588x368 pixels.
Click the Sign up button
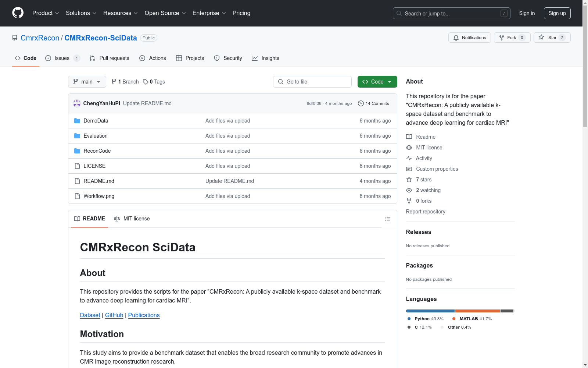click(557, 13)
